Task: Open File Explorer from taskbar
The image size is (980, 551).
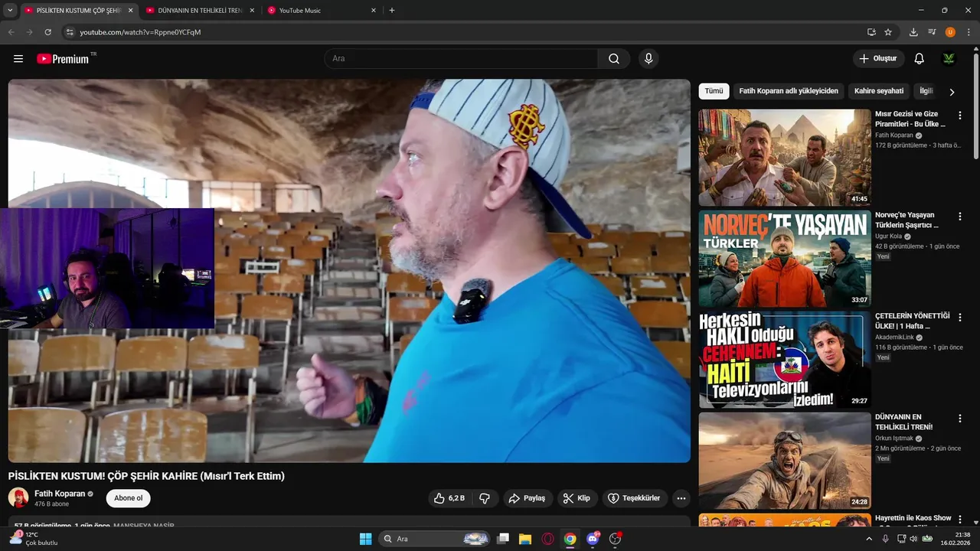Action: [525, 539]
